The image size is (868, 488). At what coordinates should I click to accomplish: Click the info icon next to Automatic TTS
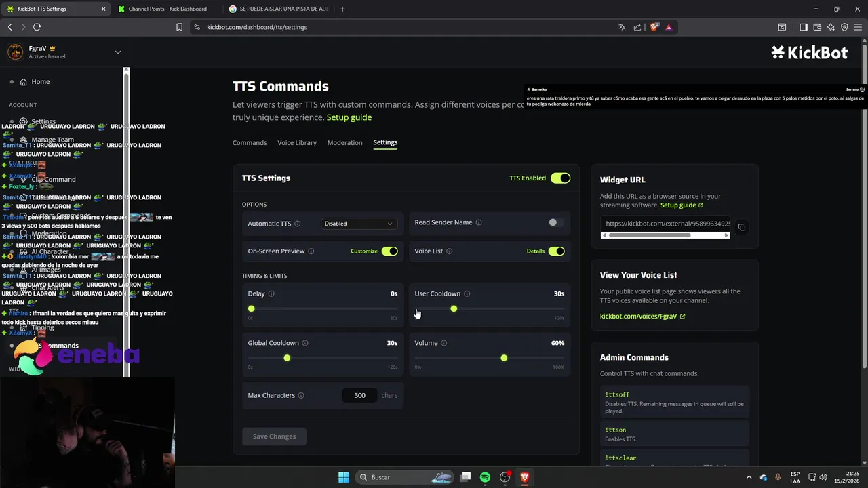point(298,224)
